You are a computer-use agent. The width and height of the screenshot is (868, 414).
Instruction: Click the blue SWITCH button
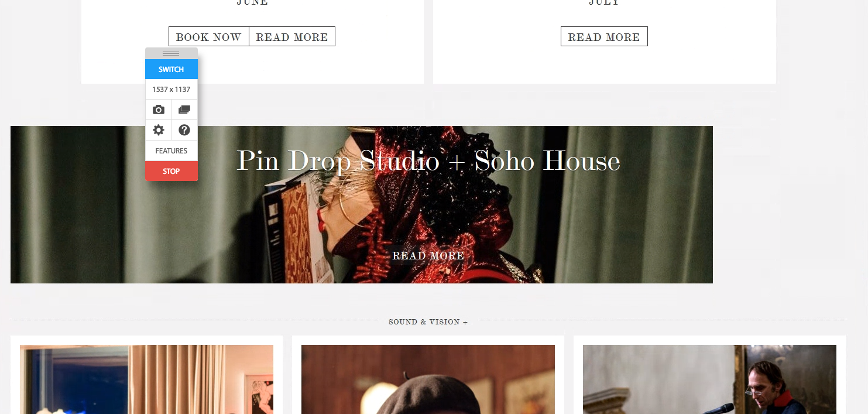(x=171, y=69)
